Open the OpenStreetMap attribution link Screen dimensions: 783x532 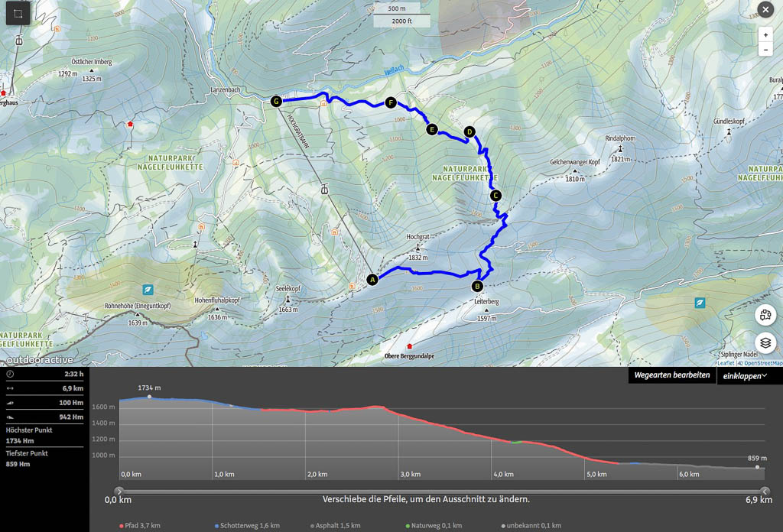(x=761, y=364)
